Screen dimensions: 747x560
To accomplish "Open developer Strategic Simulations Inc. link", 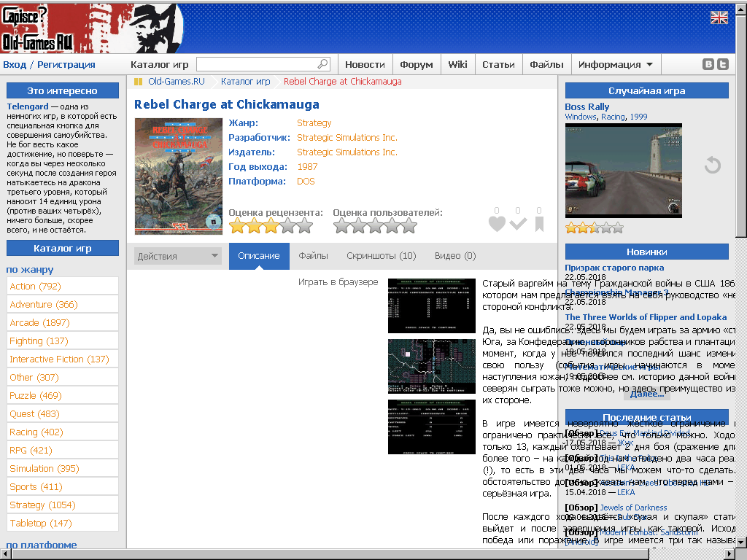I will pos(347,138).
